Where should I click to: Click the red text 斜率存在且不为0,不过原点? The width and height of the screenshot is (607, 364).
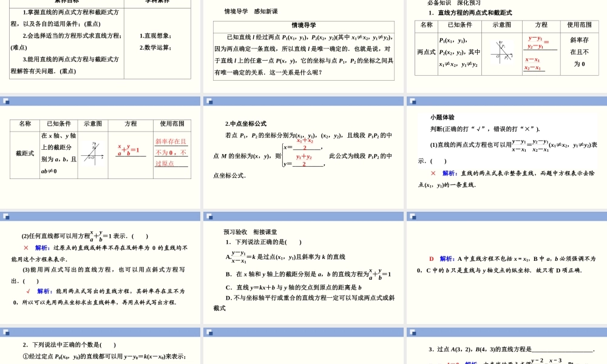(171, 152)
